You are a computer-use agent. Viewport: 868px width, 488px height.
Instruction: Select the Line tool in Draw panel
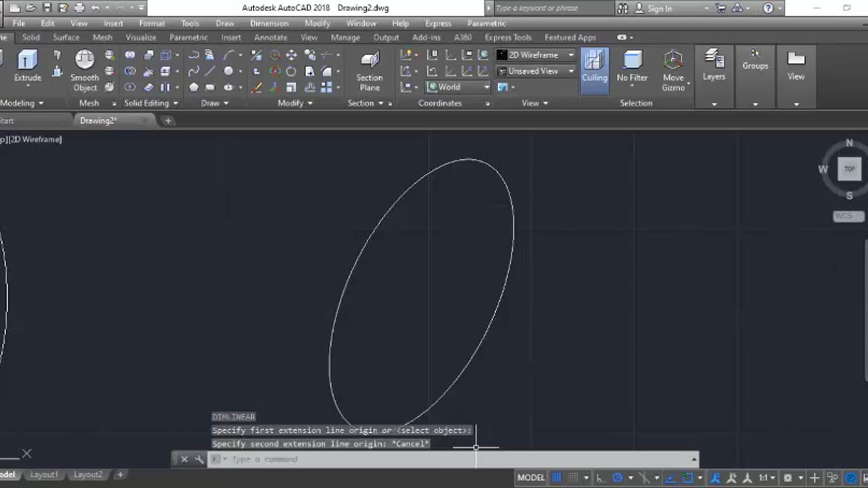(x=210, y=71)
